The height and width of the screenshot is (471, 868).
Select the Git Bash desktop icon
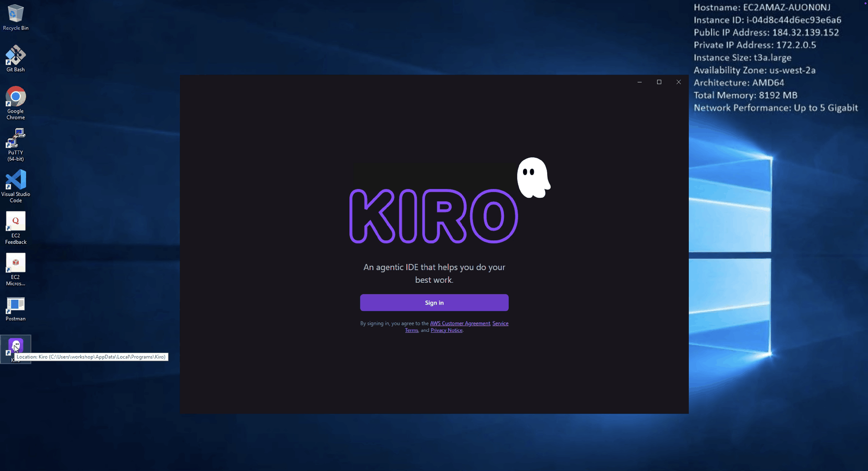(16, 59)
